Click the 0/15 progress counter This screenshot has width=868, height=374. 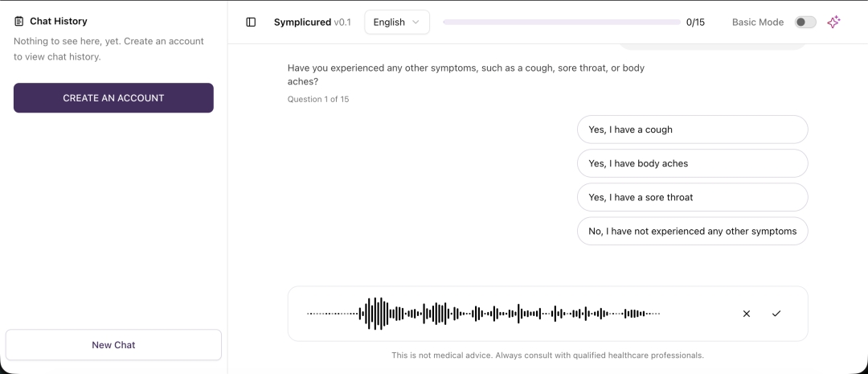(695, 23)
